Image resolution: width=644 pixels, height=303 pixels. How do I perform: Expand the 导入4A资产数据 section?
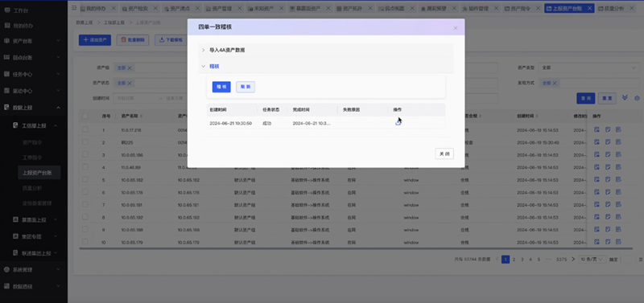coord(326,50)
